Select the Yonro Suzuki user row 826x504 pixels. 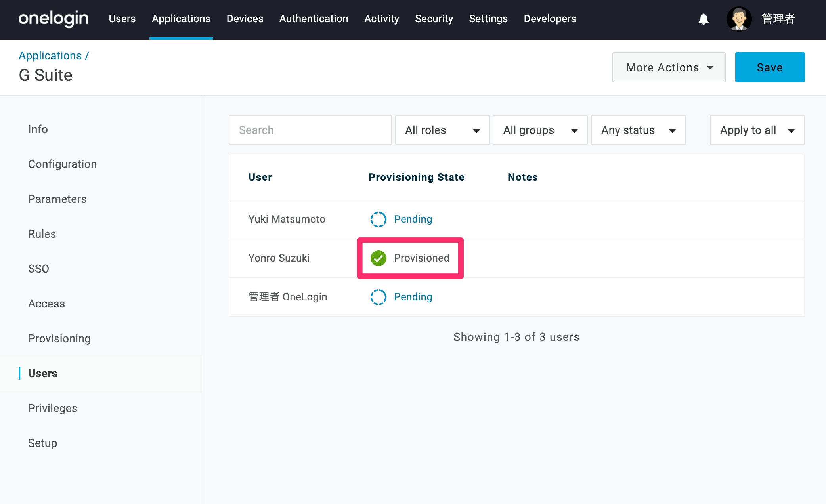click(x=517, y=258)
